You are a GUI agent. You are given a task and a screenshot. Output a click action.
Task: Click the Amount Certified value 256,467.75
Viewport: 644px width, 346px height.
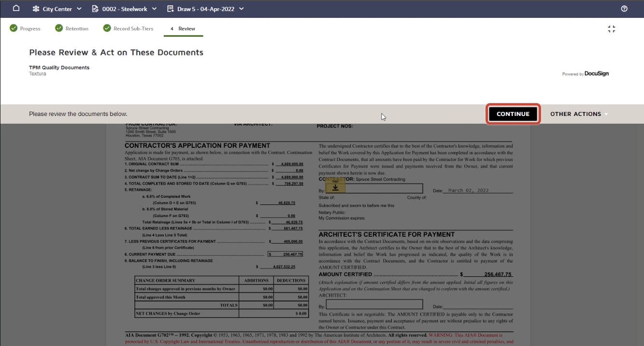coord(498,274)
